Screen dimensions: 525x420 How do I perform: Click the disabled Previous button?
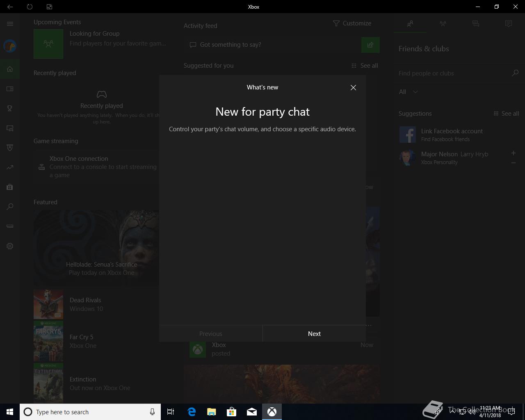(211, 333)
